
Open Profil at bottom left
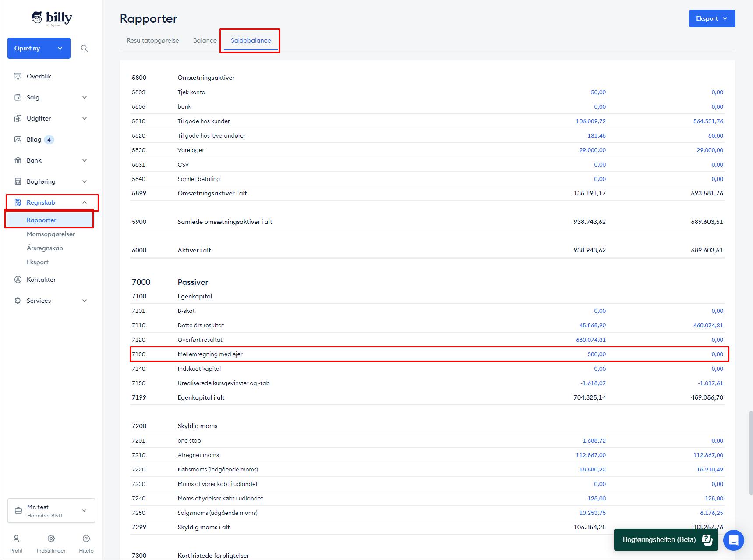[16, 544]
